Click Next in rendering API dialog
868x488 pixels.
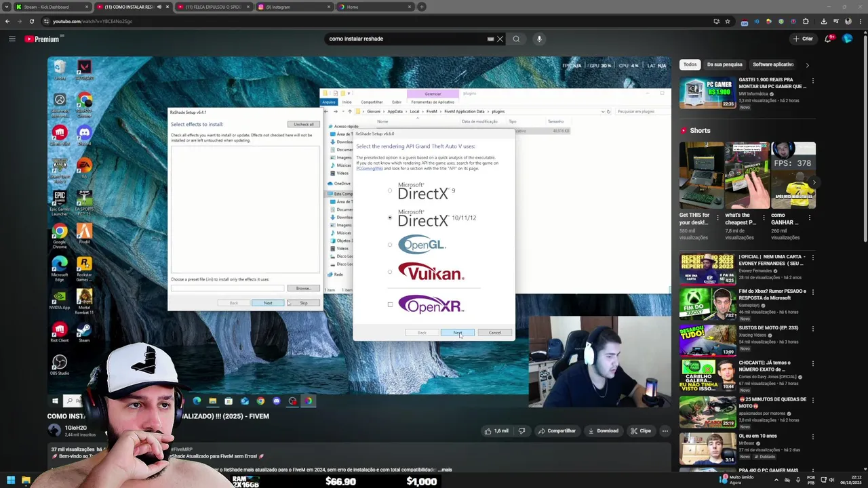point(458,333)
